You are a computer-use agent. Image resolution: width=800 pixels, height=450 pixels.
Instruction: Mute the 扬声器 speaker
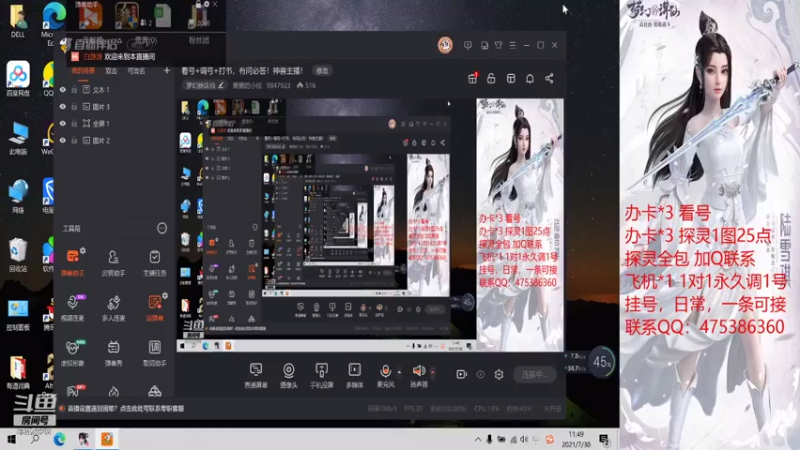pyautogui.click(x=419, y=375)
